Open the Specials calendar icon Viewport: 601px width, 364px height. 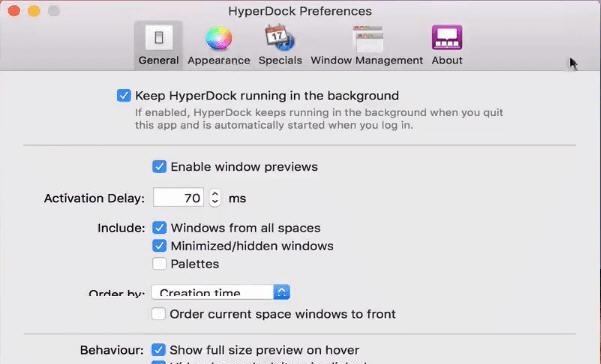[280, 38]
